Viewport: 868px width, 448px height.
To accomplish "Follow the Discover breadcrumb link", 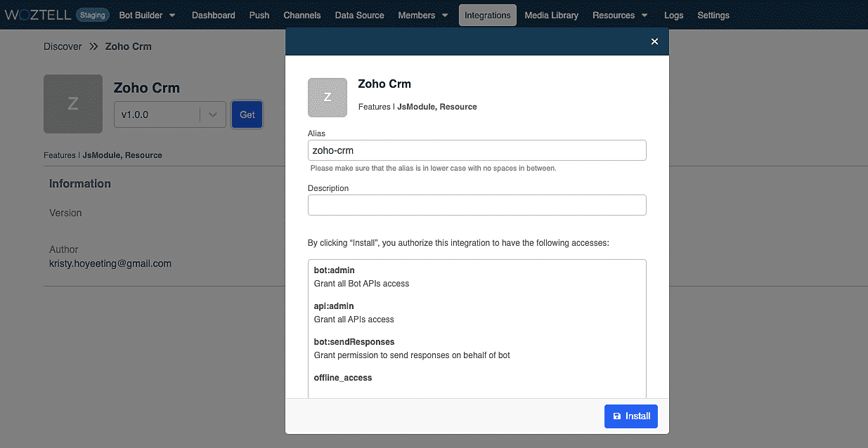I will [x=63, y=46].
